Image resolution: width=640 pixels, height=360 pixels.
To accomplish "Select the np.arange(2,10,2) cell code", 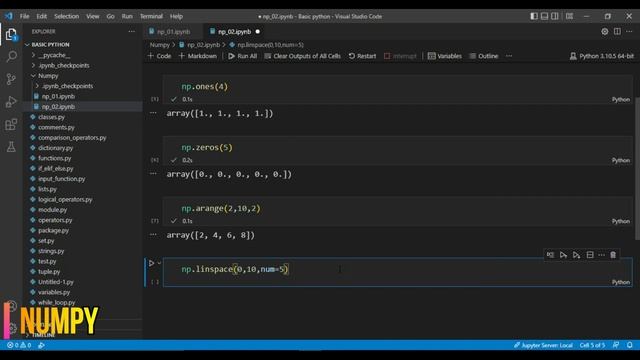I will 221,208.
